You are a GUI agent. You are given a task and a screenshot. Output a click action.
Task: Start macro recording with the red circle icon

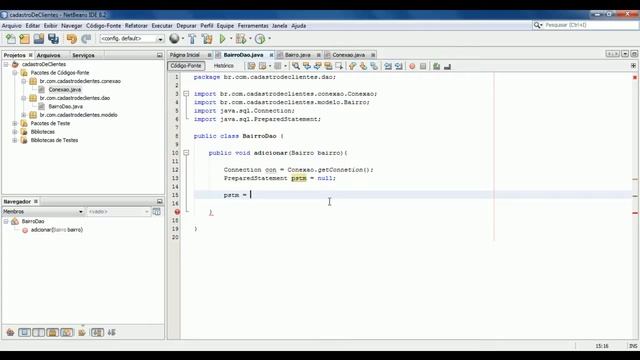click(x=412, y=66)
